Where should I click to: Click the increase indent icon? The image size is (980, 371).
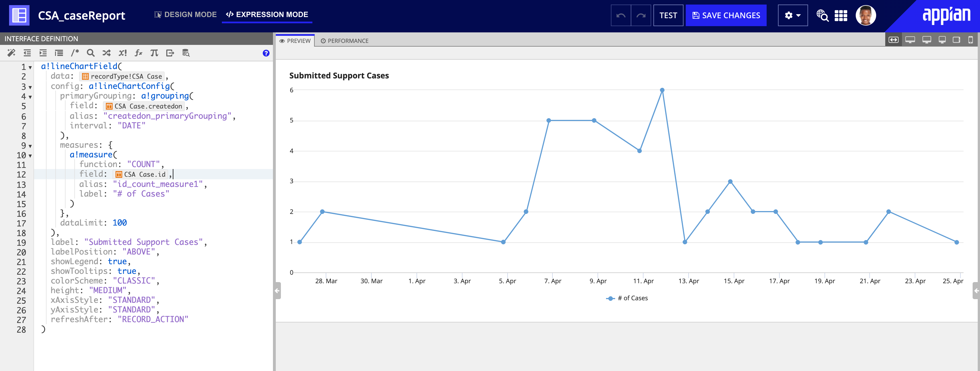click(43, 53)
